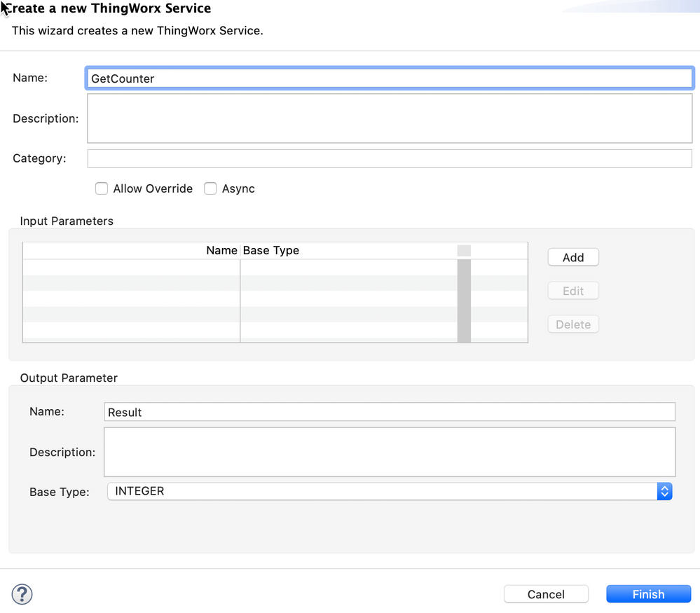This screenshot has height=613, width=700.
Task: Click the Input Parameters table scrollbar
Action: [x=464, y=300]
